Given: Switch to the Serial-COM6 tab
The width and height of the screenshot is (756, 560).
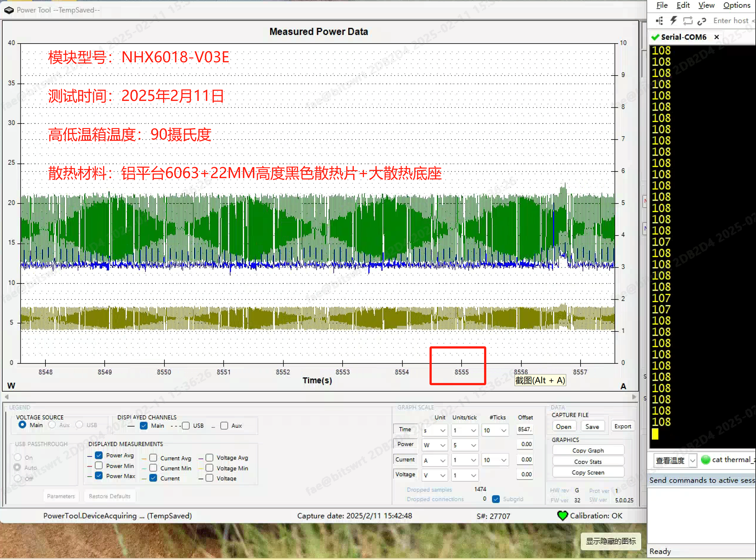Looking at the screenshot, I should [x=684, y=37].
